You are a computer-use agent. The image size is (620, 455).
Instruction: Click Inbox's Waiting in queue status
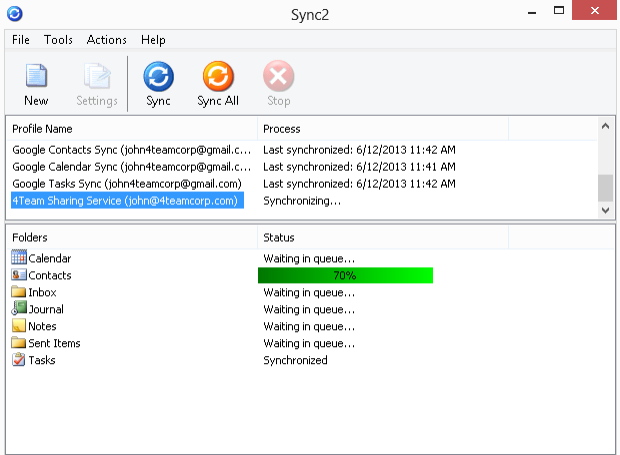pyautogui.click(x=309, y=293)
